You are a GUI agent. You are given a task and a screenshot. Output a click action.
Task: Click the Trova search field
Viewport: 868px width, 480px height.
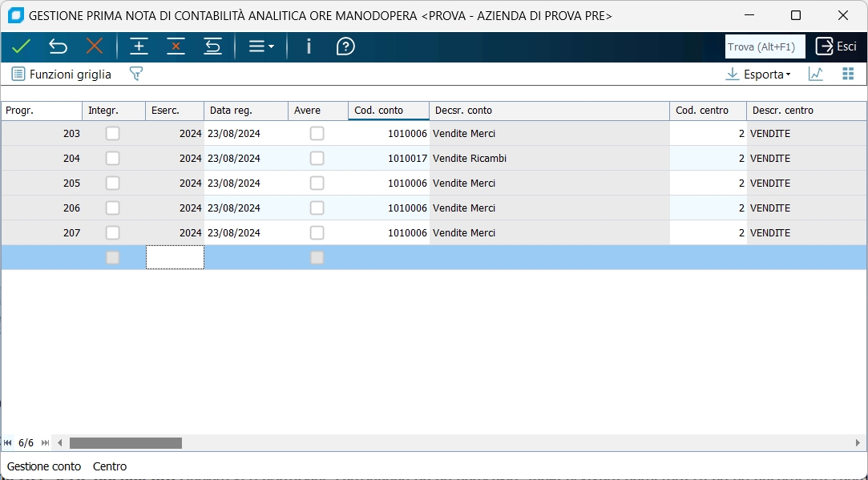tap(765, 46)
